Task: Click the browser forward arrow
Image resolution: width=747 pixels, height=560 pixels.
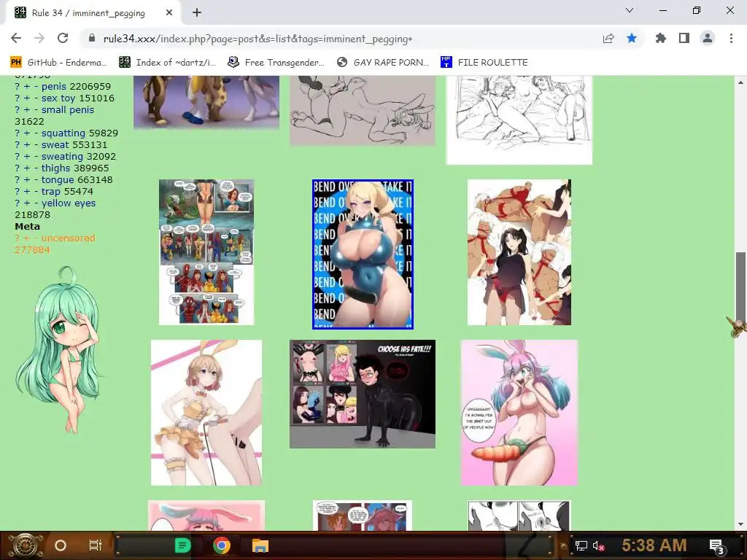Action: tap(39, 38)
